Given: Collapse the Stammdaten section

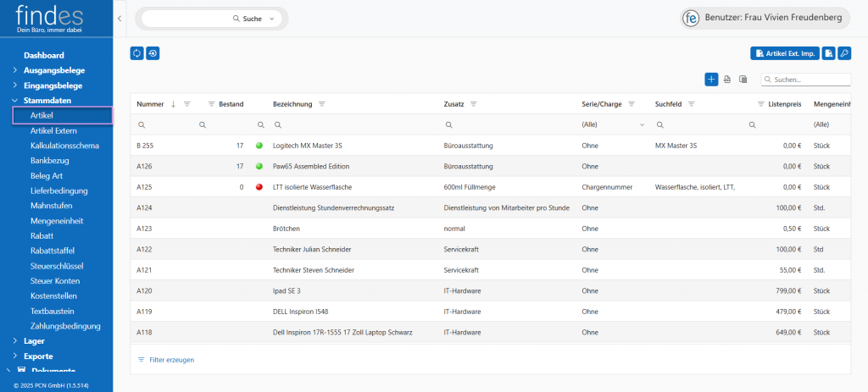Looking at the screenshot, I should (15, 101).
